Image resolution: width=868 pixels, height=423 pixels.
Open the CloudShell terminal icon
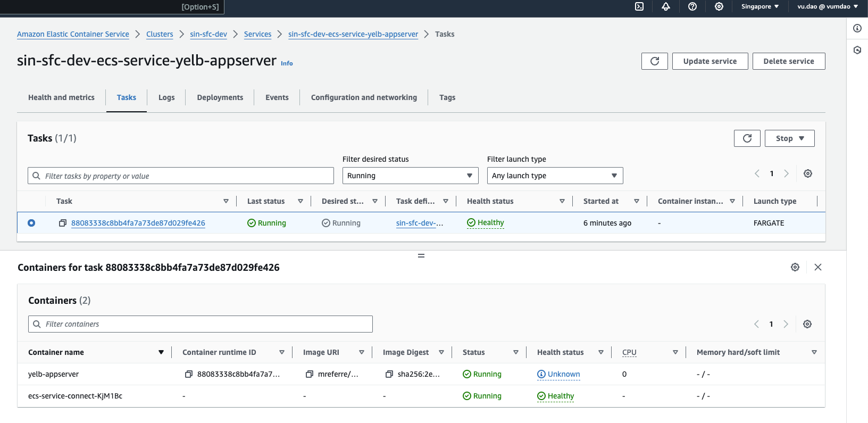pos(639,6)
